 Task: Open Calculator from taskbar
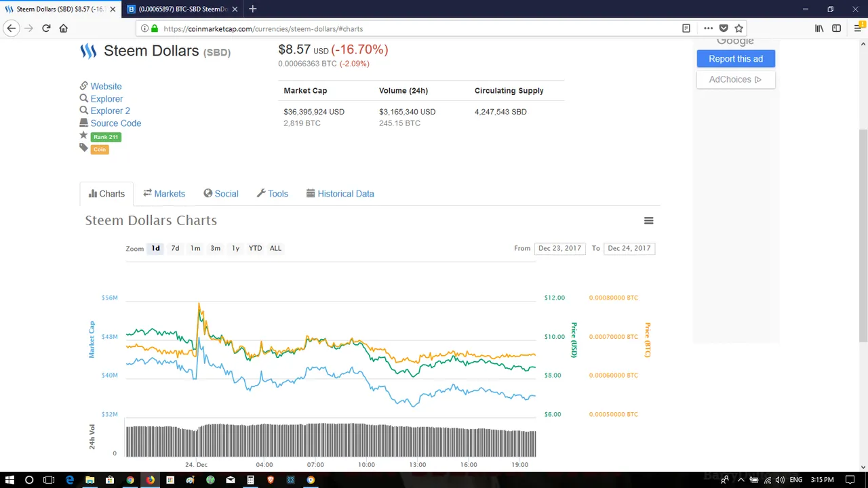click(x=250, y=480)
